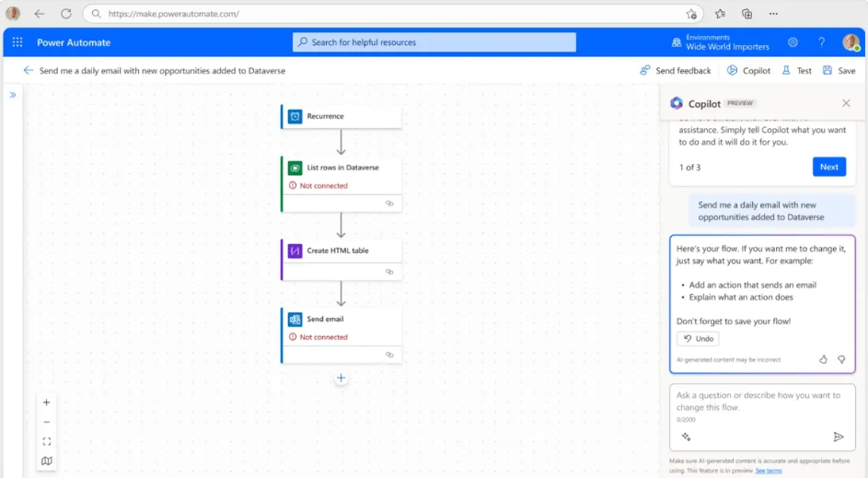The height and width of the screenshot is (478, 868).
Task: Click the Recurrence trigger clock icon
Action: pyautogui.click(x=295, y=116)
